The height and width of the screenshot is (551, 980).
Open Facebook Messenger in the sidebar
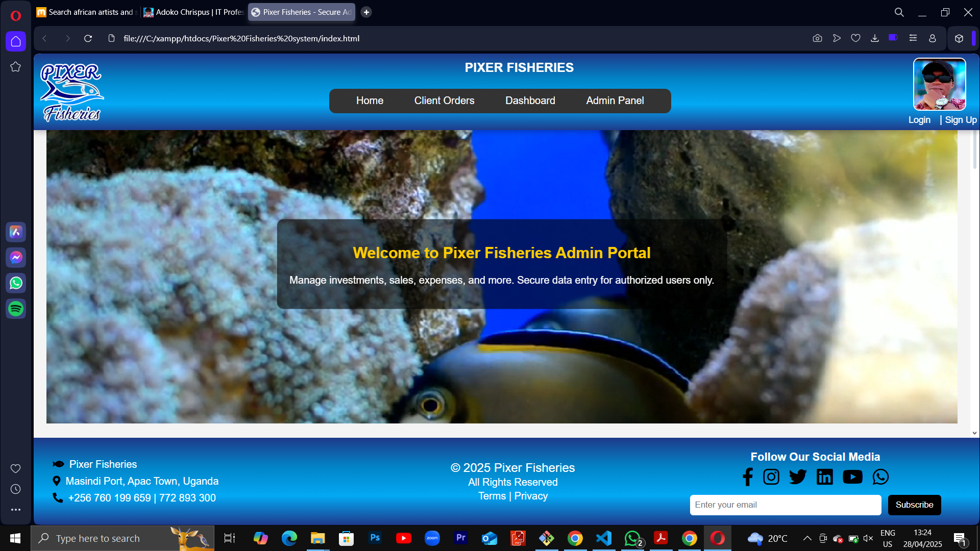(16, 258)
